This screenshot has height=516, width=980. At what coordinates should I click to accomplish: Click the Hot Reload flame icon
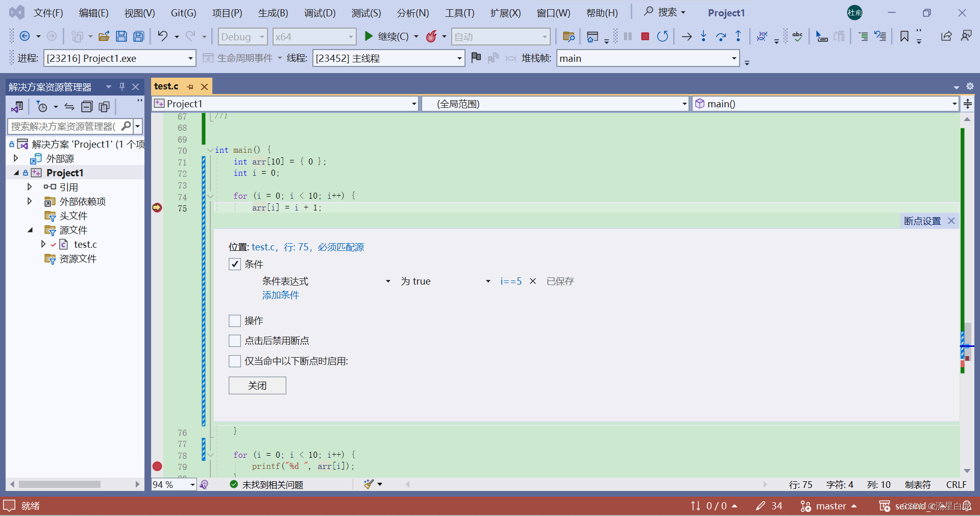(431, 36)
